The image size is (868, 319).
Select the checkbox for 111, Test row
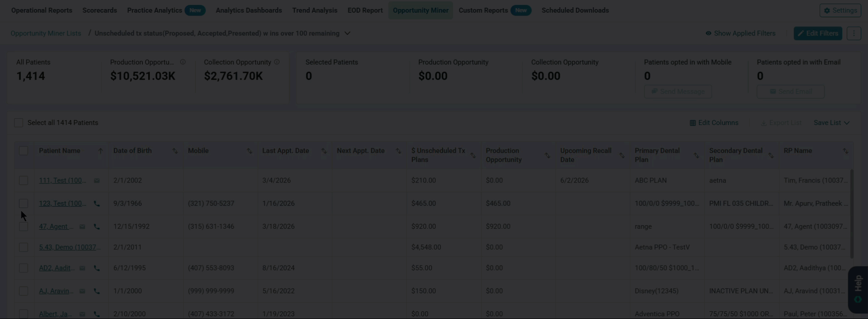[24, 180]
